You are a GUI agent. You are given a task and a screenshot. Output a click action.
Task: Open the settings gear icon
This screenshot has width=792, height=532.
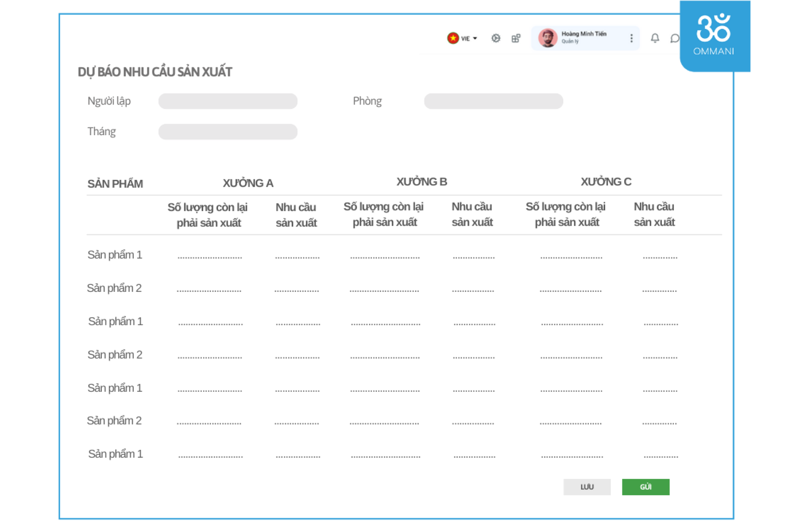[496, 38]
